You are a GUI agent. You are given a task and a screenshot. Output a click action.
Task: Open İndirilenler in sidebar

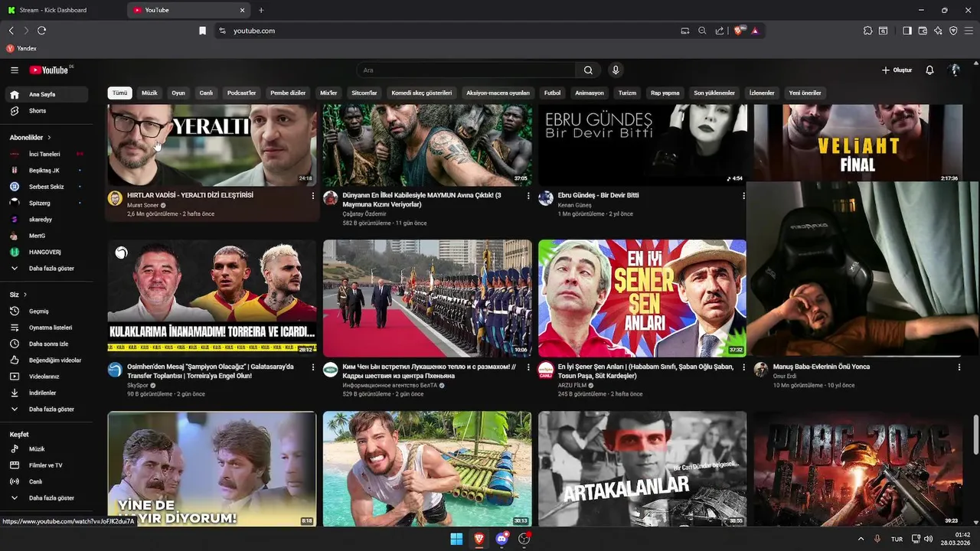46,393
